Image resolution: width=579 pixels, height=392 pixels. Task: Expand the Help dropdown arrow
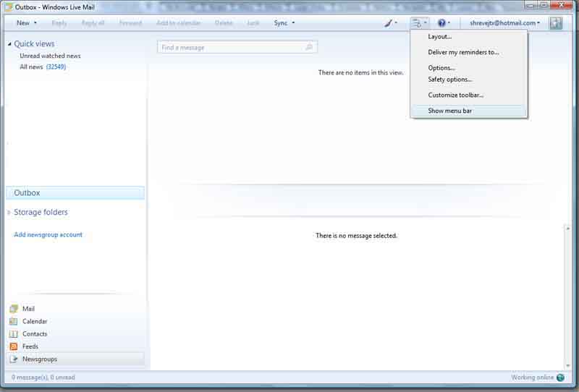click(449, 23)
